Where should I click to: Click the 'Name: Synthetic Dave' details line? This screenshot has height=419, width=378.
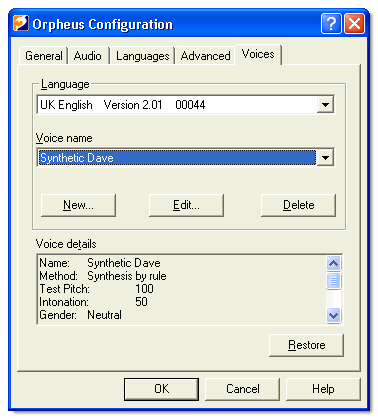click(x=100, y=263)
